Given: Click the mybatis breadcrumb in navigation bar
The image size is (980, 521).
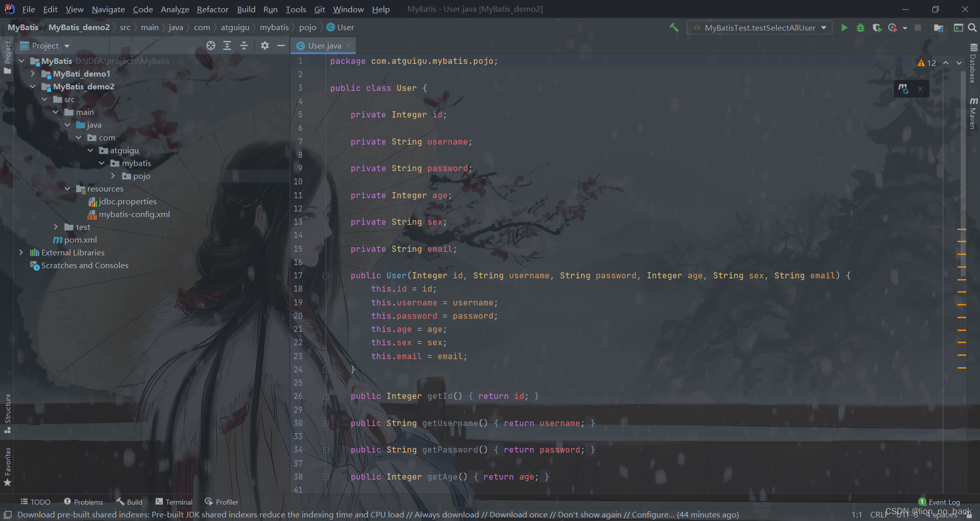Looking at the screenshot, I should (x=274, y=28).
